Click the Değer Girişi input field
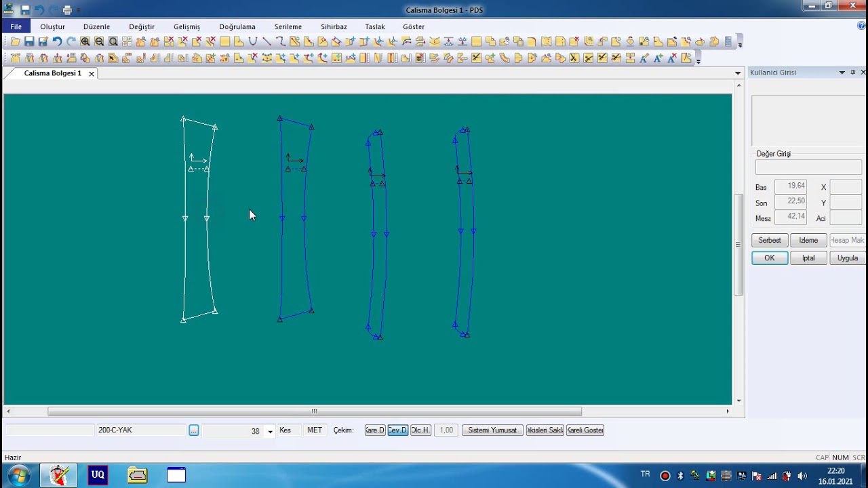This screenshot has width=868, height=488. (808, 167)
